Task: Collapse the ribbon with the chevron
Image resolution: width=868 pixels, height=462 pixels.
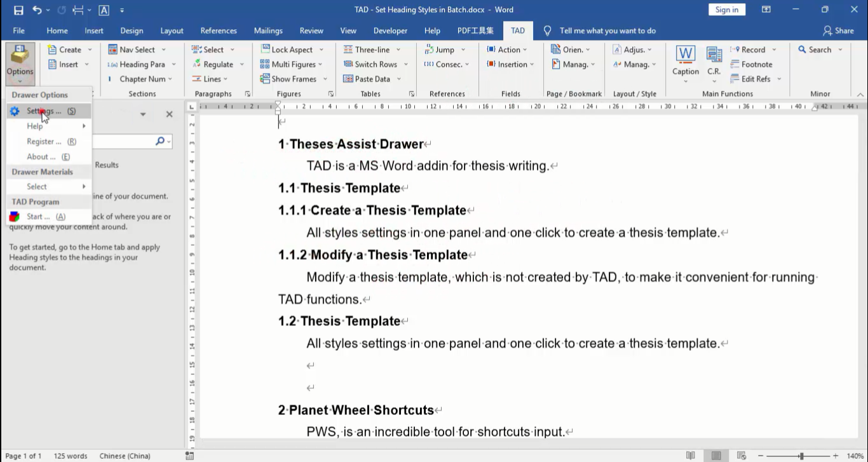Action: tap(860, 94)
